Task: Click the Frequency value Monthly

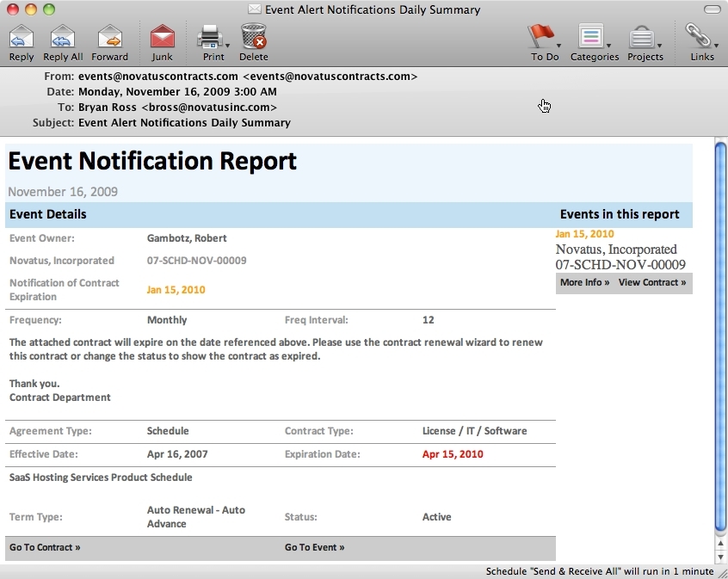Action: coord(167,320)
